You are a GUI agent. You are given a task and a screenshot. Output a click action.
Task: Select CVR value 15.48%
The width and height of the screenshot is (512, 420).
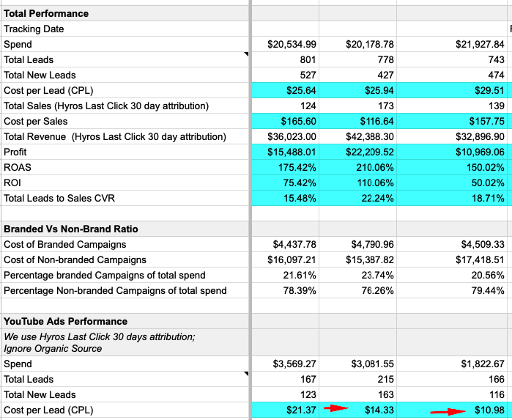[x=286, y=198]
